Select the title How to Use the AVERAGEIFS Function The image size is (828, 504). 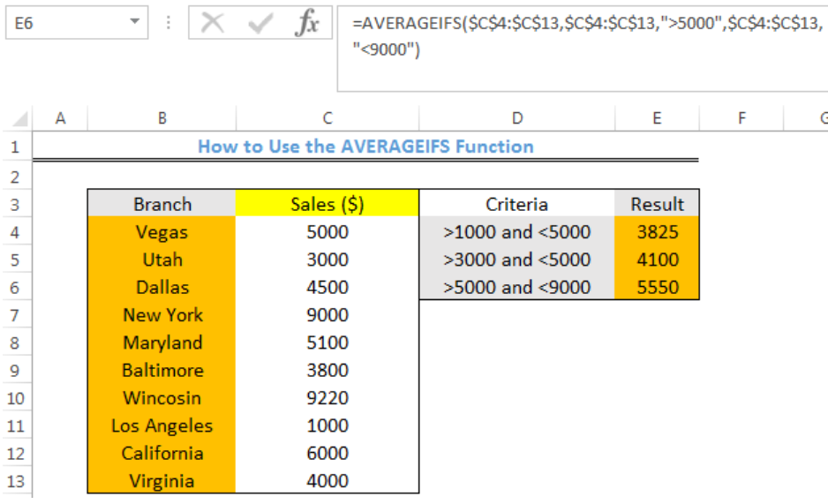(x=365, y=147)
